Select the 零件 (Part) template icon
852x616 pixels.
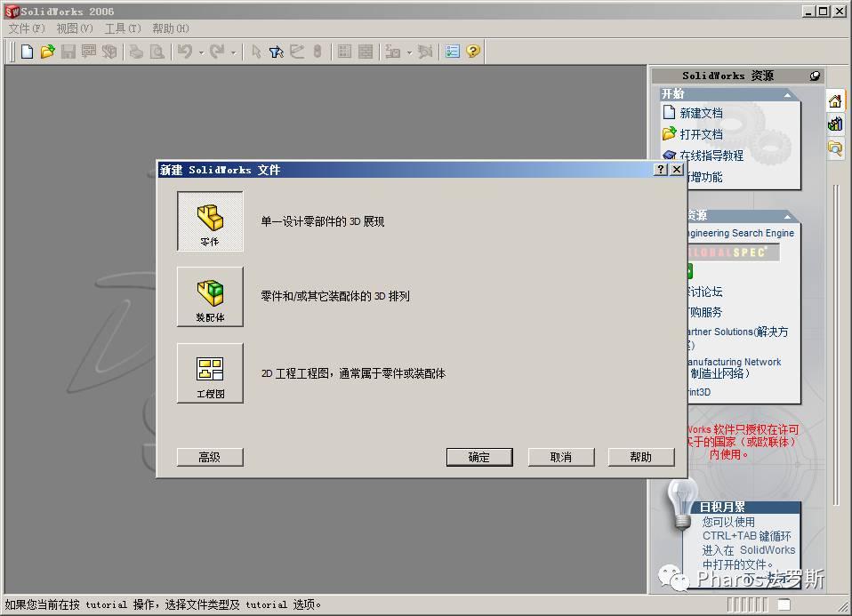pyautogui.click(x=209, y=220)
